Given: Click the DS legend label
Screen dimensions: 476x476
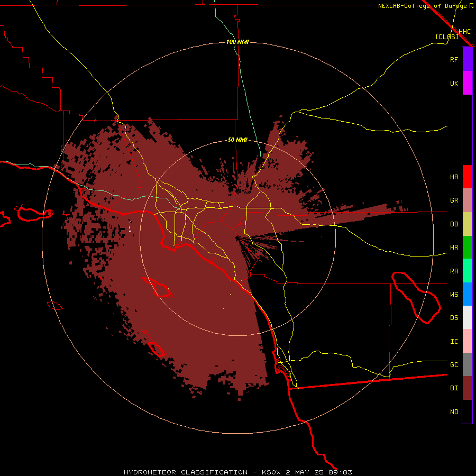Looking at the screenshot, I should [454, 318].
